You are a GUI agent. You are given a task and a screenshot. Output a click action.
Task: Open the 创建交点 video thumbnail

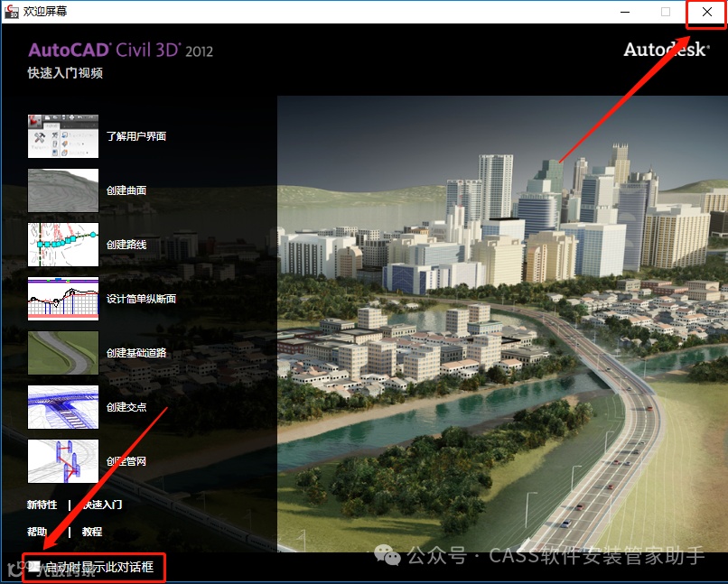pos(63,407)
